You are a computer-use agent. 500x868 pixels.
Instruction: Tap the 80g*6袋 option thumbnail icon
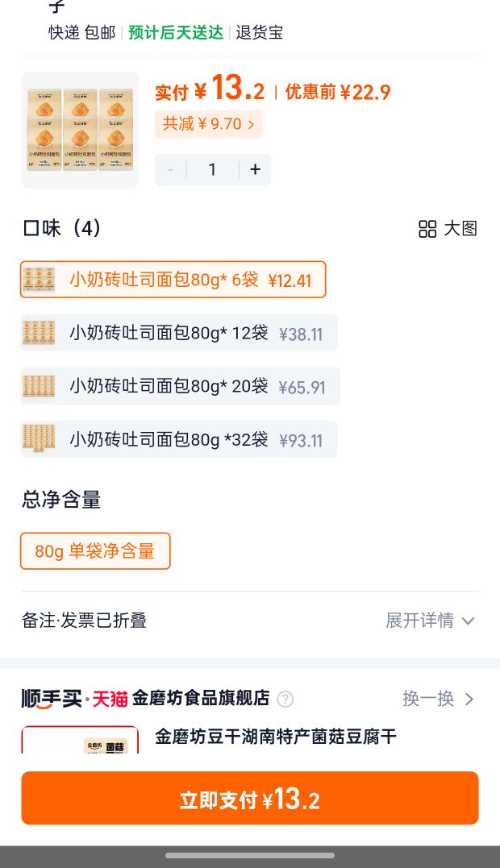coord(39,280)
